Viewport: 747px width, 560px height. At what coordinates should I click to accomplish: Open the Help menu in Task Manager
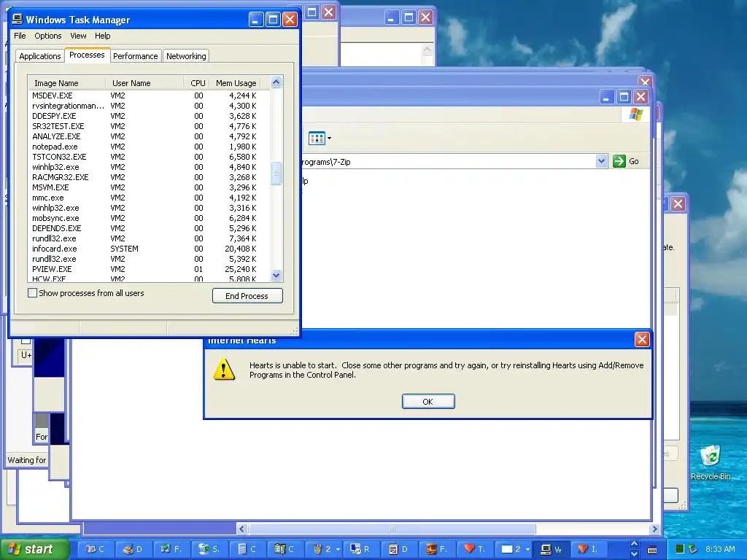tap(102, 36)
